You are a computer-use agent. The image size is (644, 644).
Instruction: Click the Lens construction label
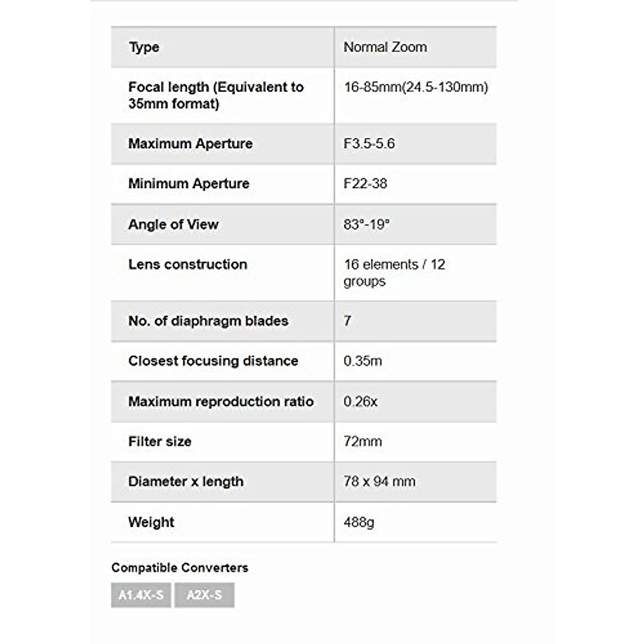187,265
